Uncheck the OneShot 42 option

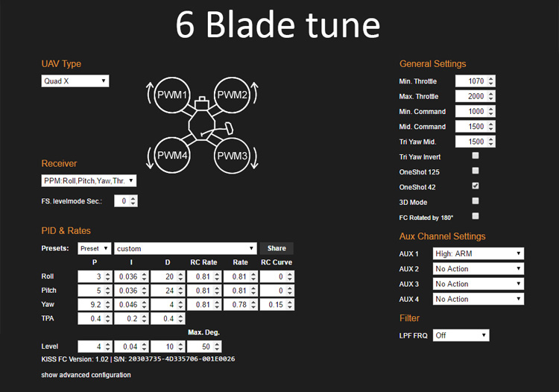point(476,186)
